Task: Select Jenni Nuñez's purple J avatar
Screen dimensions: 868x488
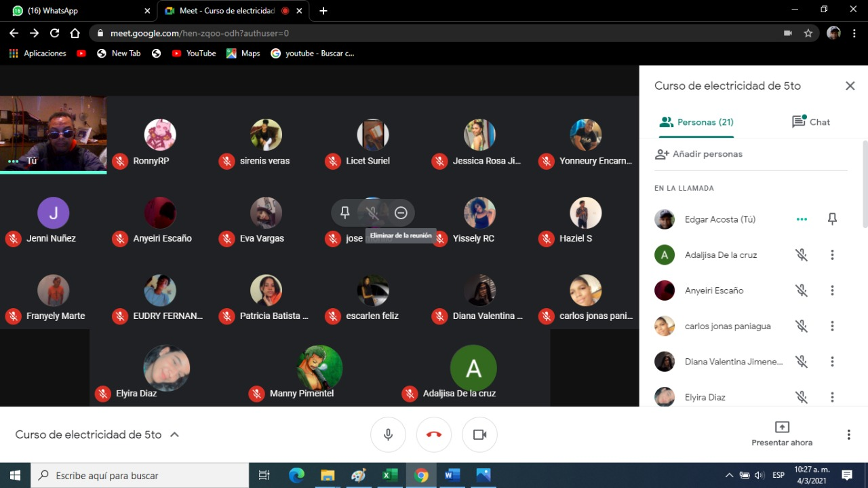Action: (x=54, y=212)
